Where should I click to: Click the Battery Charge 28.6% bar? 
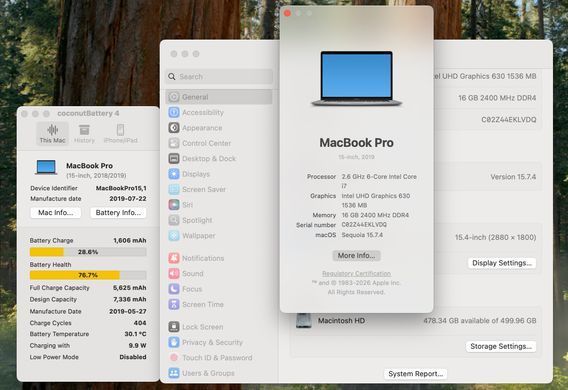pyautogui.click(x=88, y=252)
